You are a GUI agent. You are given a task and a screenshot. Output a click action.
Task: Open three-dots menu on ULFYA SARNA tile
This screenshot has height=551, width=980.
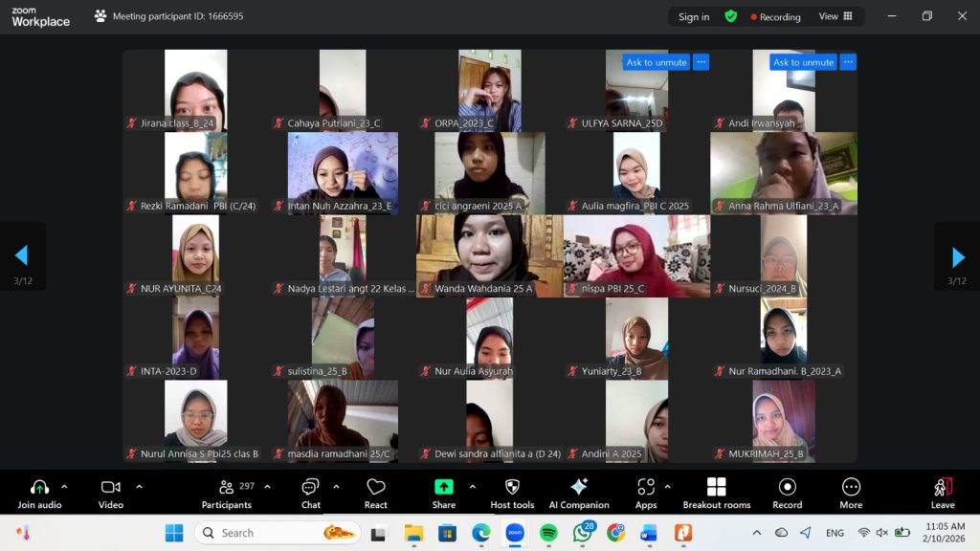click(702, 62)
